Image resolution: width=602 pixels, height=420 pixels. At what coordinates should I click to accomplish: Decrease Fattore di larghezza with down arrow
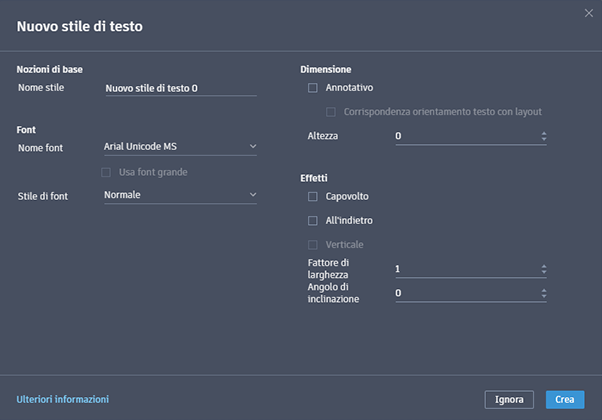(544, 273)
